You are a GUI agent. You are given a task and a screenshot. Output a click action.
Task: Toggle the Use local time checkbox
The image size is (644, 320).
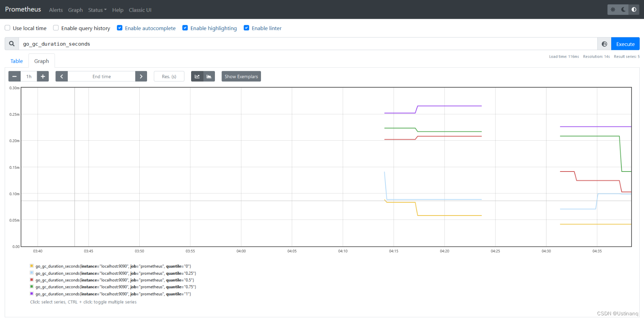7,28
